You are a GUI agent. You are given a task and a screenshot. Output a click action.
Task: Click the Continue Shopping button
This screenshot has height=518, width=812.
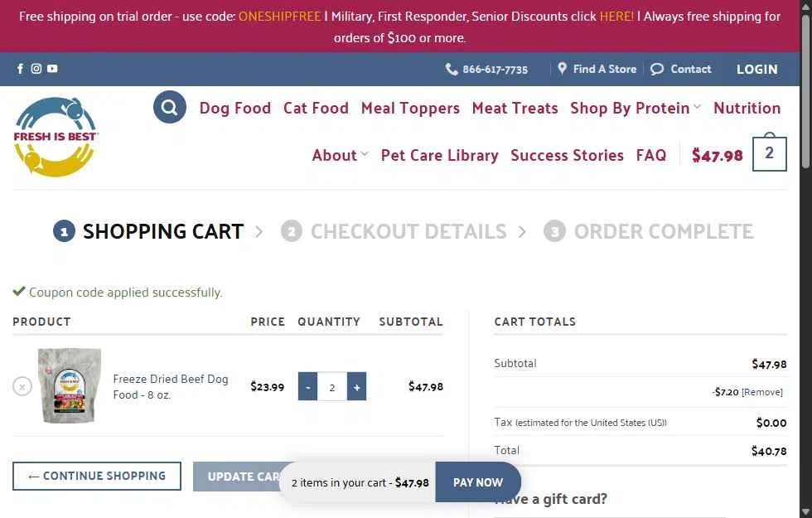pos(97,476)
